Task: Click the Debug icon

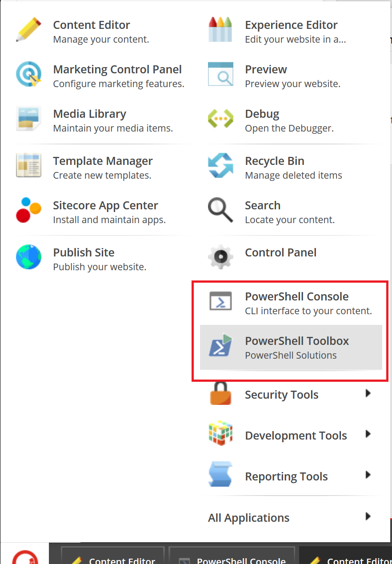Action: pos(220,119)
